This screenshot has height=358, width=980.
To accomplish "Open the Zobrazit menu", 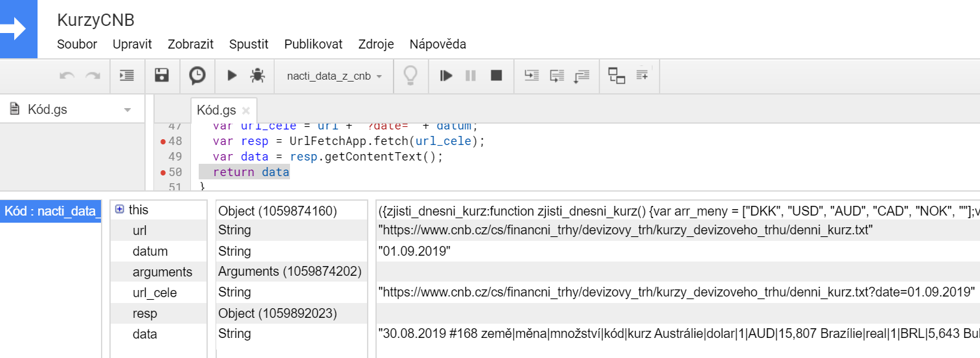I will click(x=190, y=44).
